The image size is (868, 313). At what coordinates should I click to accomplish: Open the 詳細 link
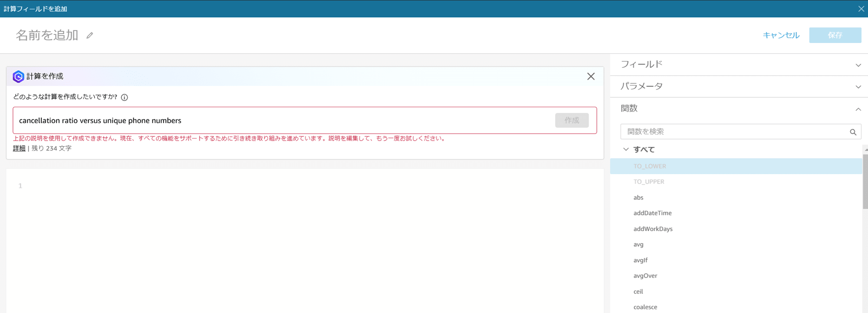pyautogui.click(x=19, y=148)
